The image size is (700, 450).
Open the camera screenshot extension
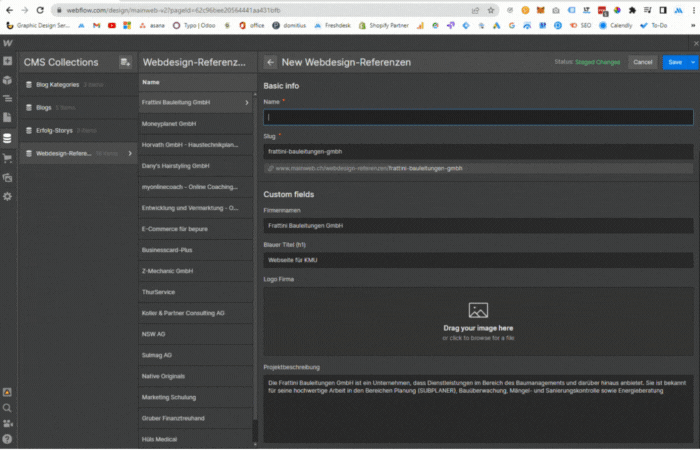click(x=556, y=10)
